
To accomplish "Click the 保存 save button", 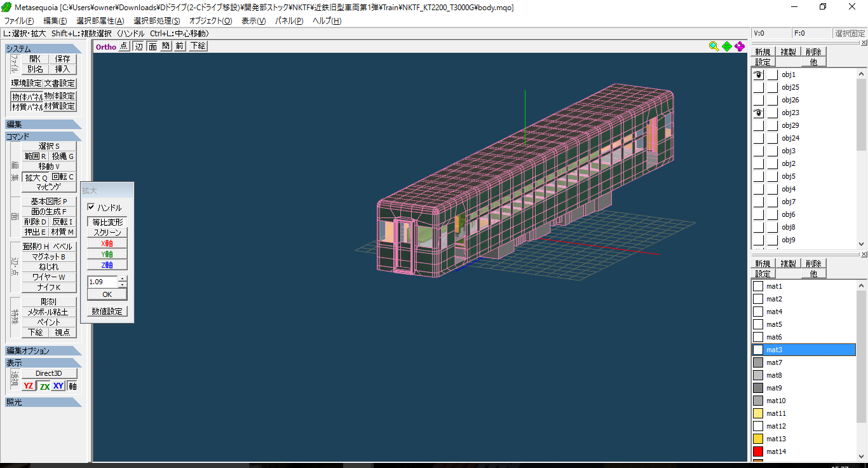I will [x=62, y=59].
